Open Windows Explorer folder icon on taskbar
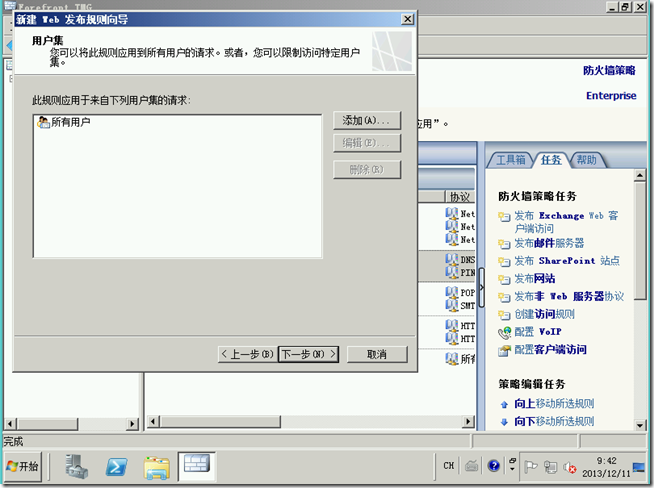 pos(157,467)
